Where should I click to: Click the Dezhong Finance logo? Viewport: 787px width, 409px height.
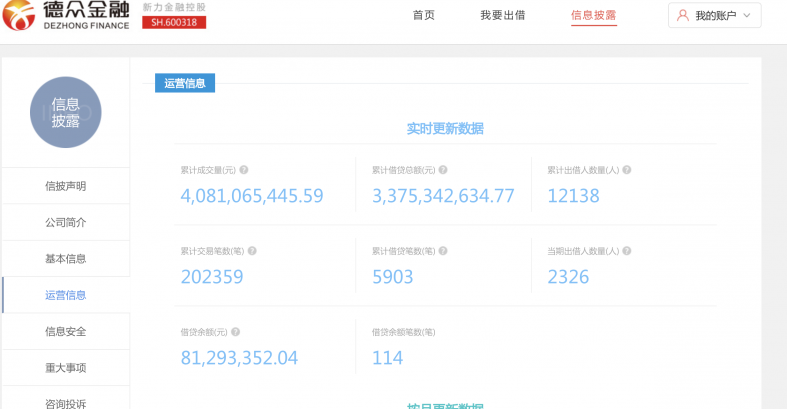coord(67,14)
